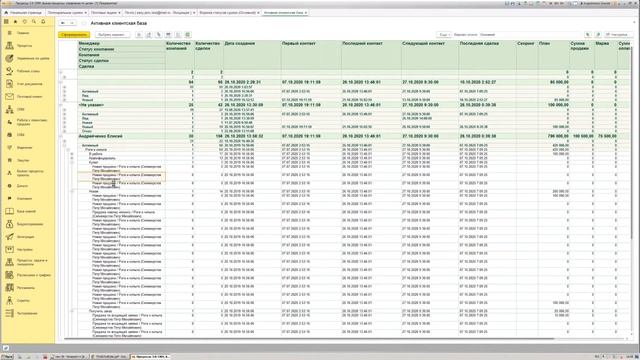Open the Еще dropdown menu
The height and width of the screenshot is (360, 640).
[x=444, y=35]
